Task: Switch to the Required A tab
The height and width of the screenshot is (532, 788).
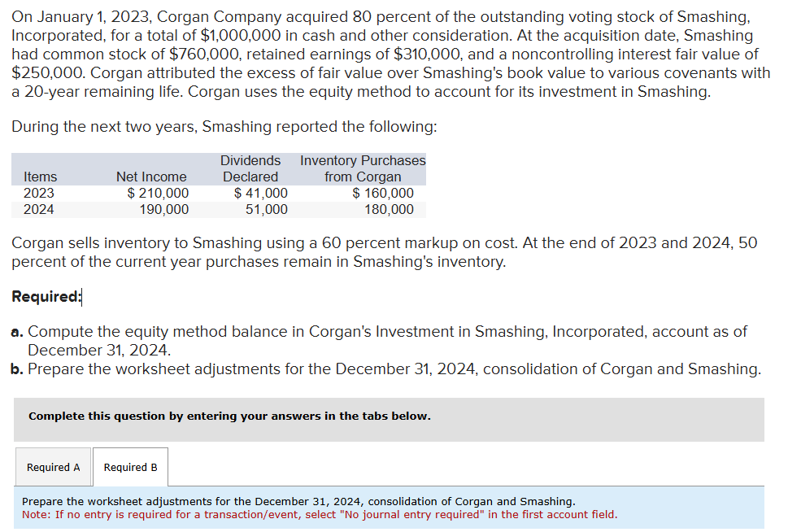Action: (53, 467)
